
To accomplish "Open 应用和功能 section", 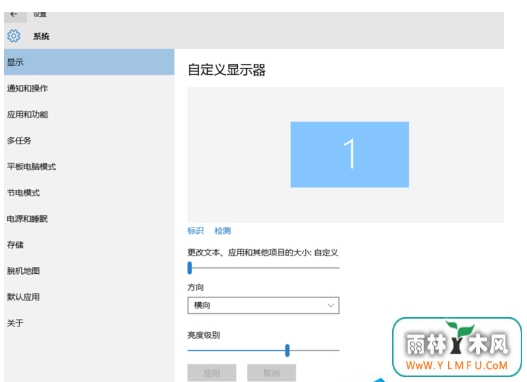I will pos(89,115).
